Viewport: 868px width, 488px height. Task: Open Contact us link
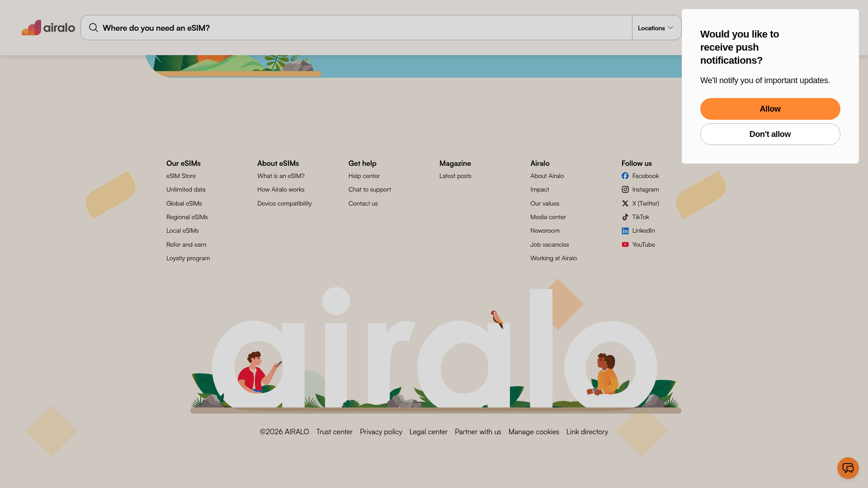point(363,203)
